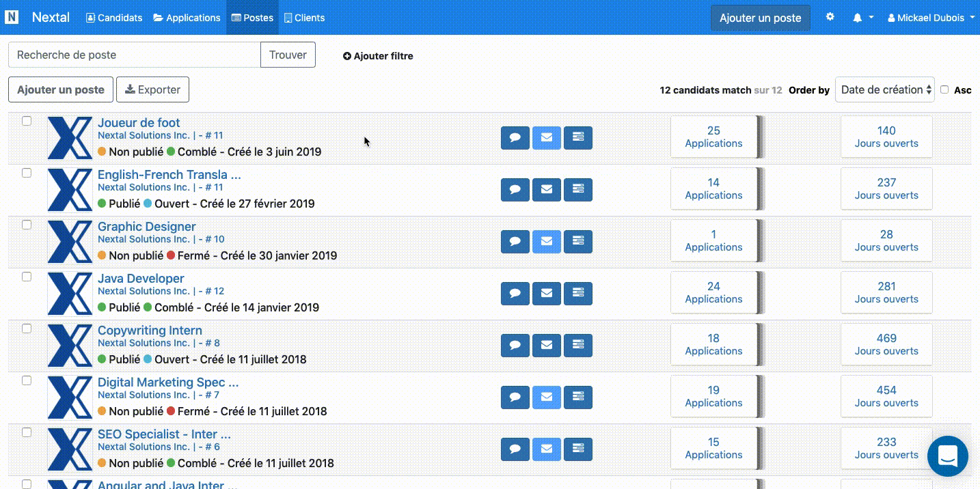Image resolution: width=980 pixels, height=489 pixels.
Task: Open comment icon for SEO Specialist row
Action: 515,449
